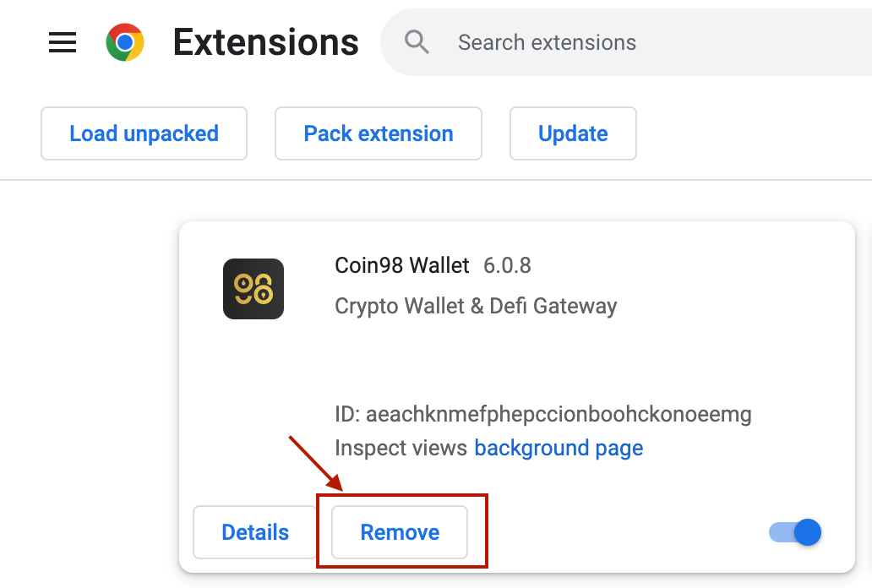The image size is (872, 588).
Task: Disable the Coin98 Wallet toggle switch
Action: pyautogui.click(x=796, y=532)
